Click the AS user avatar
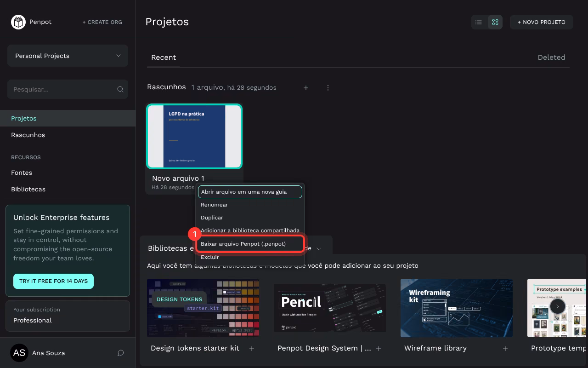Viewport: 588px width, 368px height. point(19,353)
